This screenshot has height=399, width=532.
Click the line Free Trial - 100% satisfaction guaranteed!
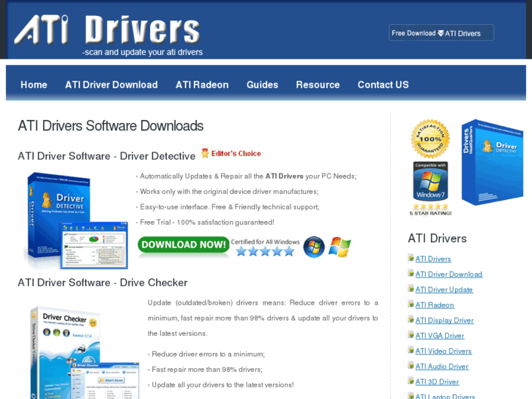(205, 222)
